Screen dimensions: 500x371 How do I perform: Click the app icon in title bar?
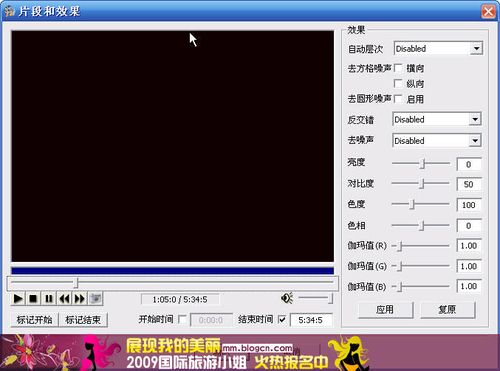pos(9,11)
